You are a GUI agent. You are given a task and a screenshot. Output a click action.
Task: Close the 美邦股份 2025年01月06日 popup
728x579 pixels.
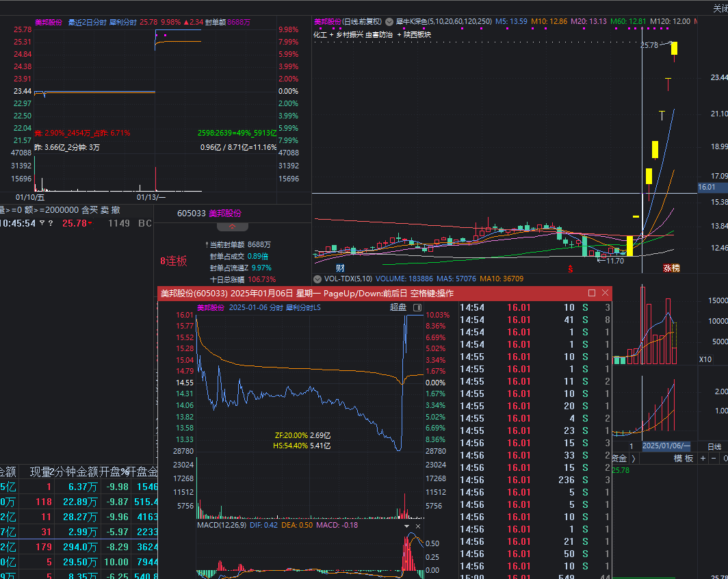point(605,293)
